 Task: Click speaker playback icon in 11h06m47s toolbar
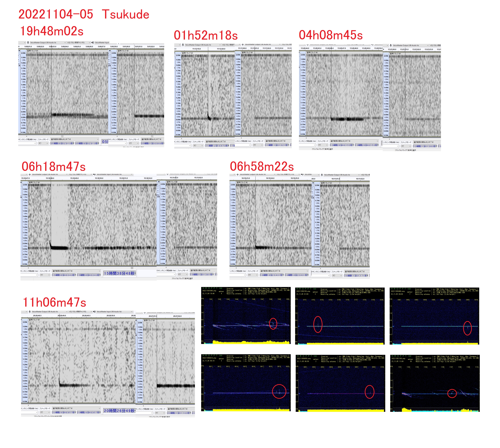pos(94,312)
